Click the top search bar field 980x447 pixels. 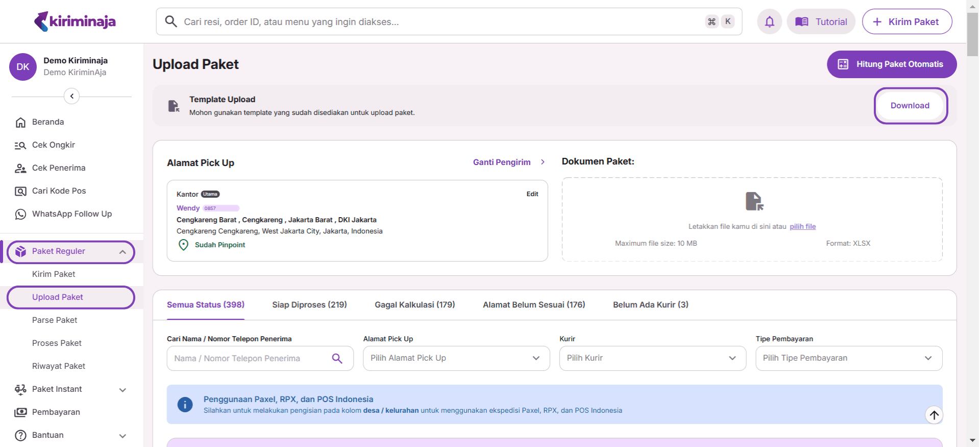pyautogui.click(x=439, y=22)
